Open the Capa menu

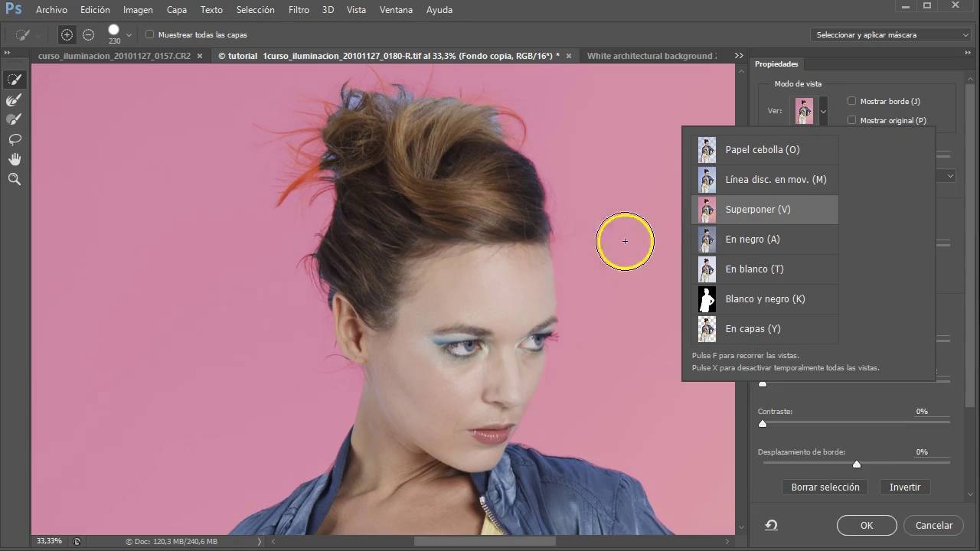[x=177, y=10]
